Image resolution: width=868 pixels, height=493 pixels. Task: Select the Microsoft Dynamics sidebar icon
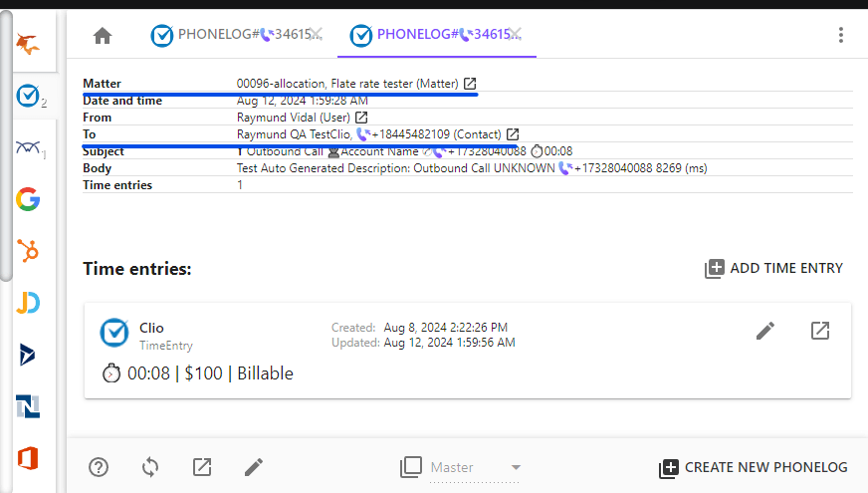28,355
